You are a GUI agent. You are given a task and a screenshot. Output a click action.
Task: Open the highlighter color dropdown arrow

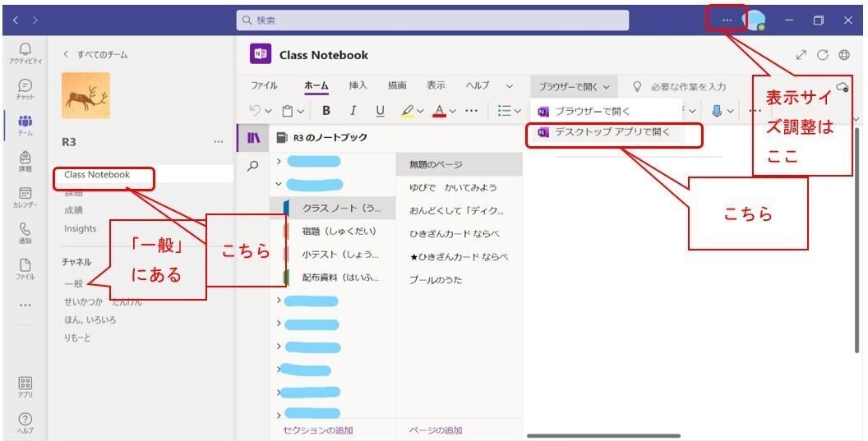[x=421, y=111]
